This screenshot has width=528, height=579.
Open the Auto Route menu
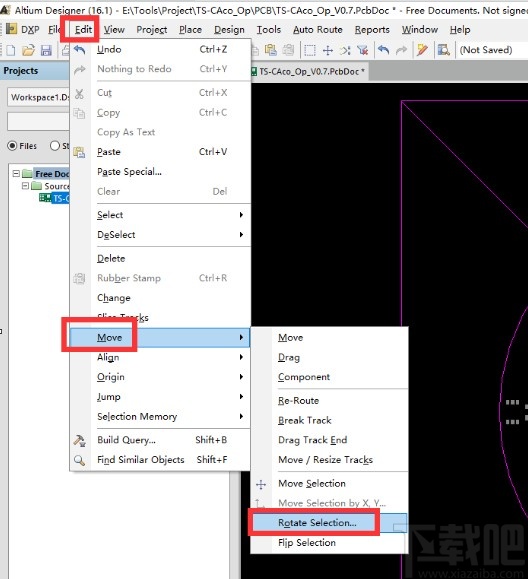click(x=318, y=30)
